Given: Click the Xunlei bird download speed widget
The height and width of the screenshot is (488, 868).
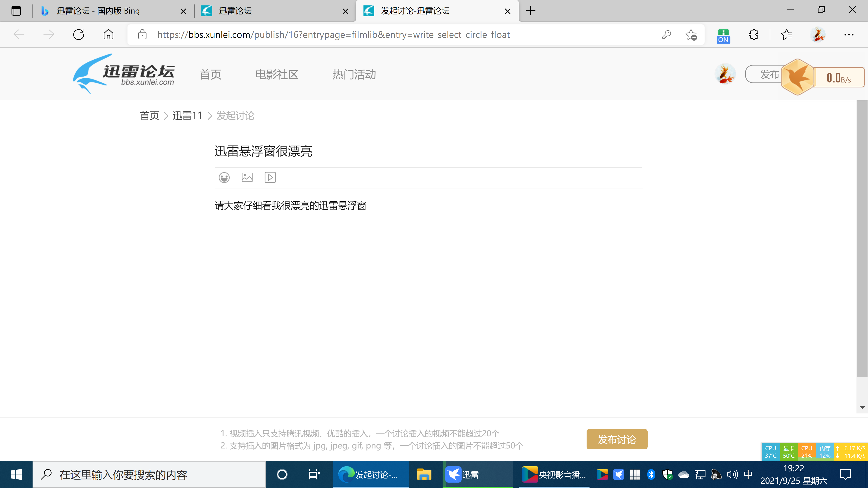Looking at the screenshot, I should [x=797, y=77].
